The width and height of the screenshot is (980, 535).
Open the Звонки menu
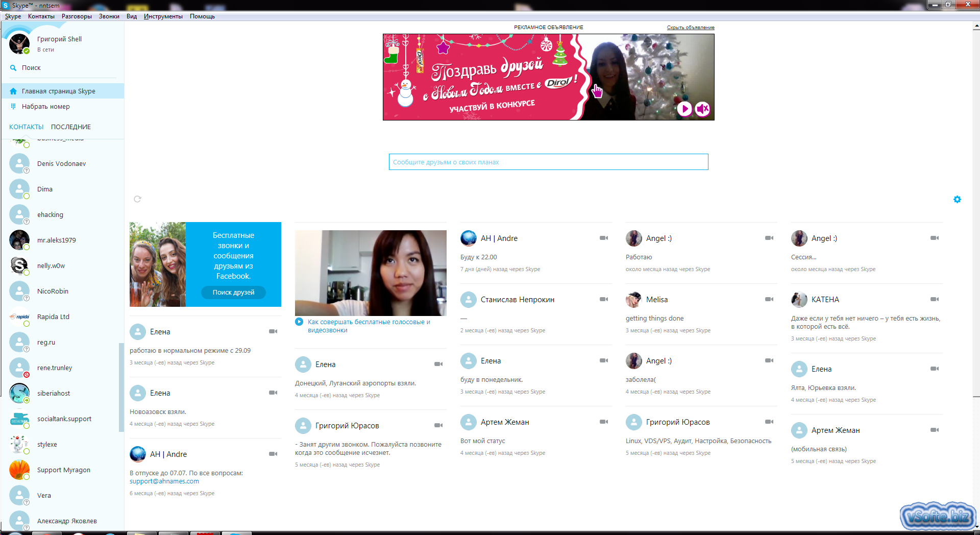point(109,16)
